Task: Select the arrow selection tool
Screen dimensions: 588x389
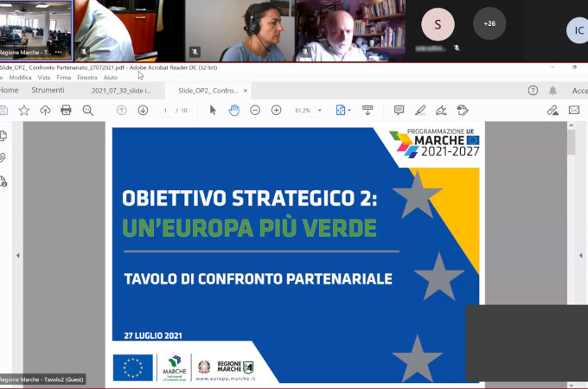Action: pos(213,110)
